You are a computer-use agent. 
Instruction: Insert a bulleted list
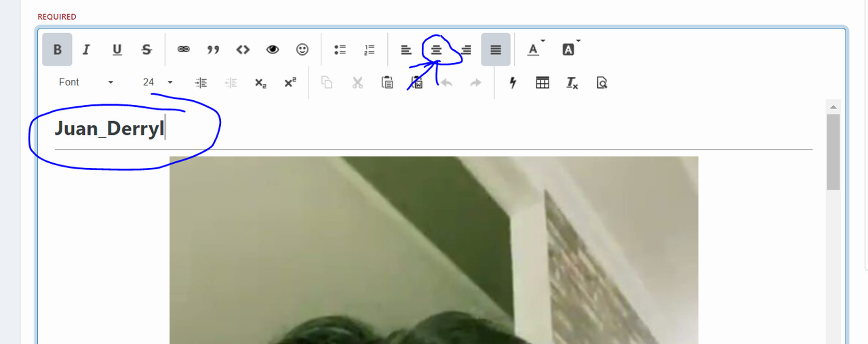(x=340, y=49)
